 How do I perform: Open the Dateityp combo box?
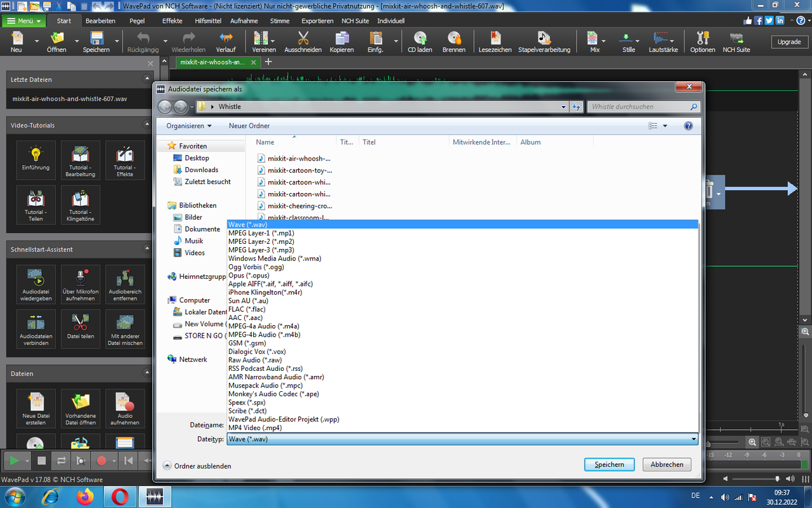(x=462, y=439)
